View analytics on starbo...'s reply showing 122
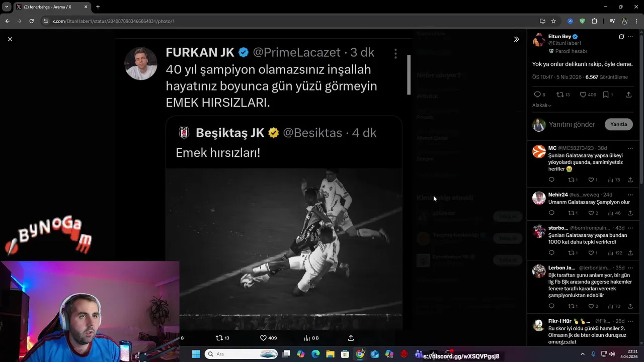644x362 pixels. (615, 253)
